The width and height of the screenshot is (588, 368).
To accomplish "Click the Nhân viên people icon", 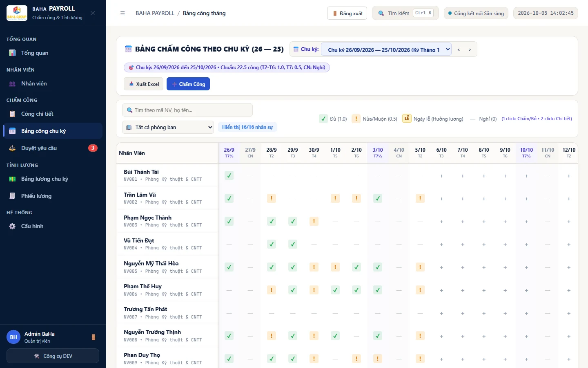I will [12, 83].
